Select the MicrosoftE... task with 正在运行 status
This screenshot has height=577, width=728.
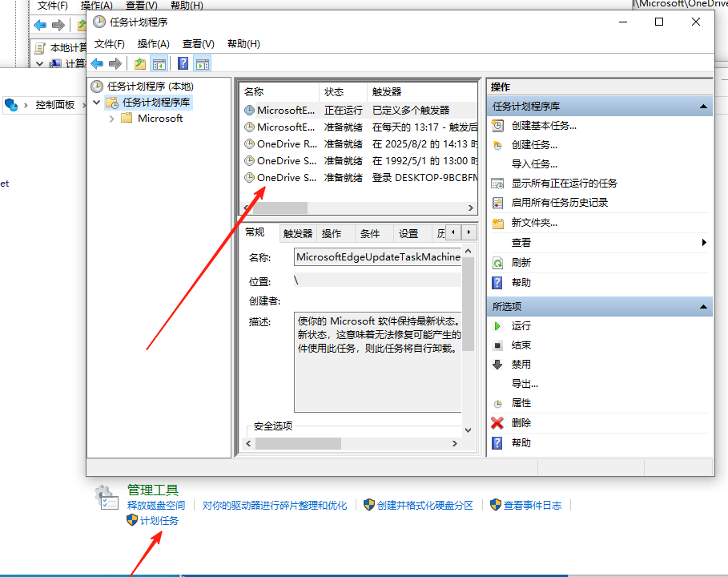tap(360, 110)
